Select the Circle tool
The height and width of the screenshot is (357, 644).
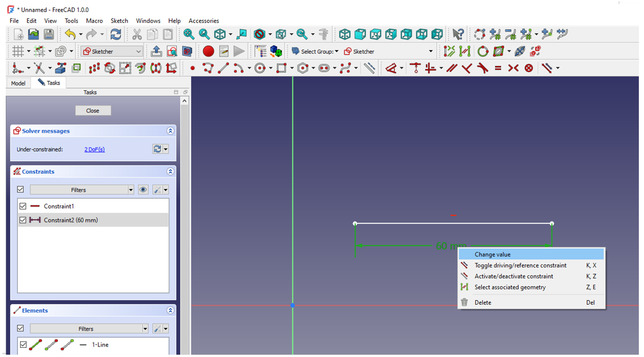259,68
